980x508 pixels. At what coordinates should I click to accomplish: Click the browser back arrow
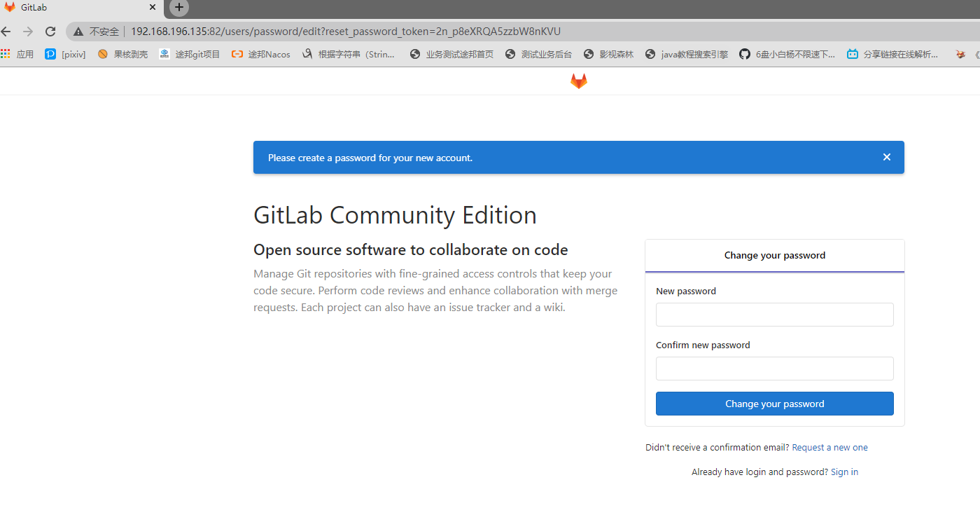coord(6,32)
